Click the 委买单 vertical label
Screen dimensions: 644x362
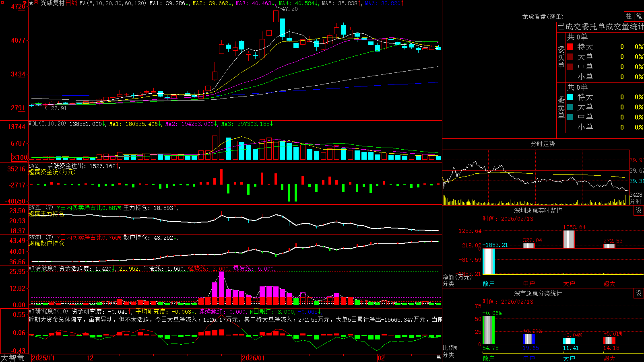561,58
